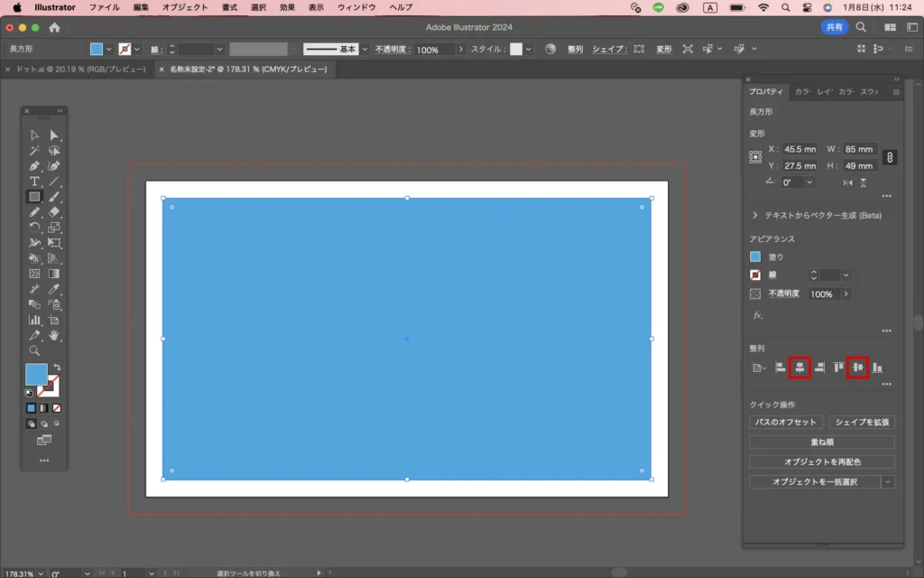
Task: Align objects to left edge
Action: coord(781,368)
